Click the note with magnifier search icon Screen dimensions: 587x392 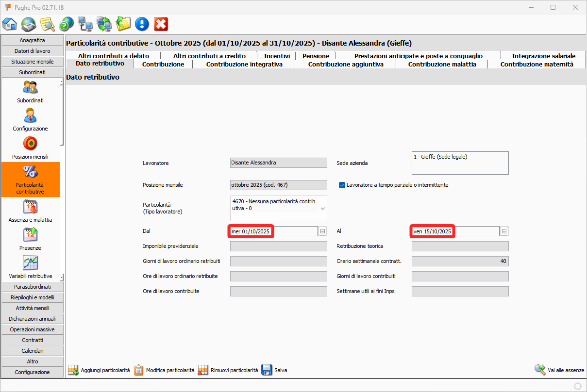[48, 24]
